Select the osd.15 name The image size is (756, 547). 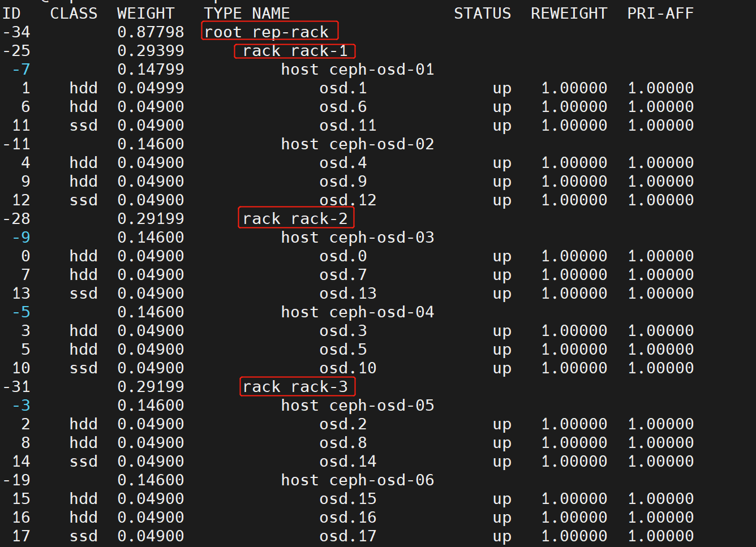347,499
